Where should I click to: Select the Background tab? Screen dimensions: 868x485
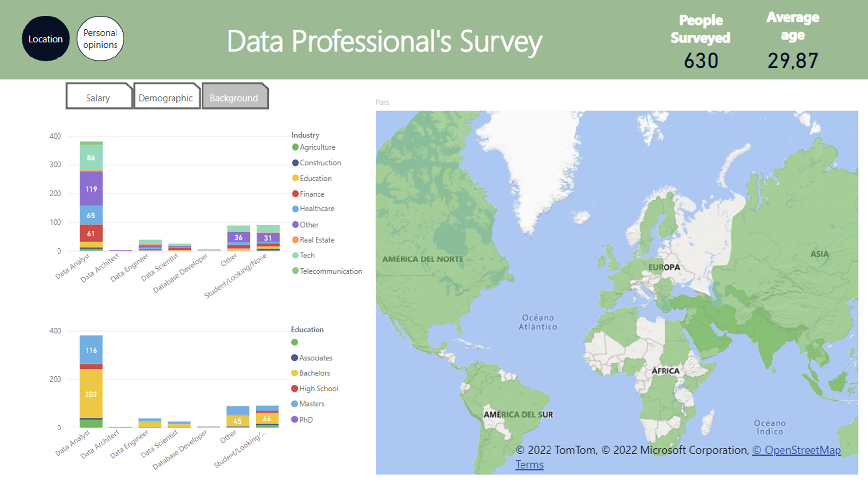[233, 97]
